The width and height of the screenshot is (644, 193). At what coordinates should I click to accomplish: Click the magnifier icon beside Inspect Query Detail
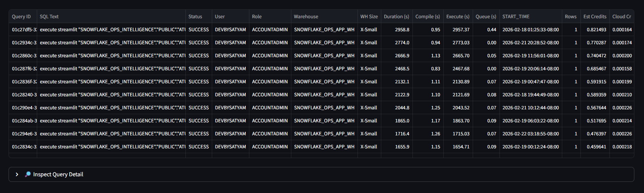click(28, 174)
